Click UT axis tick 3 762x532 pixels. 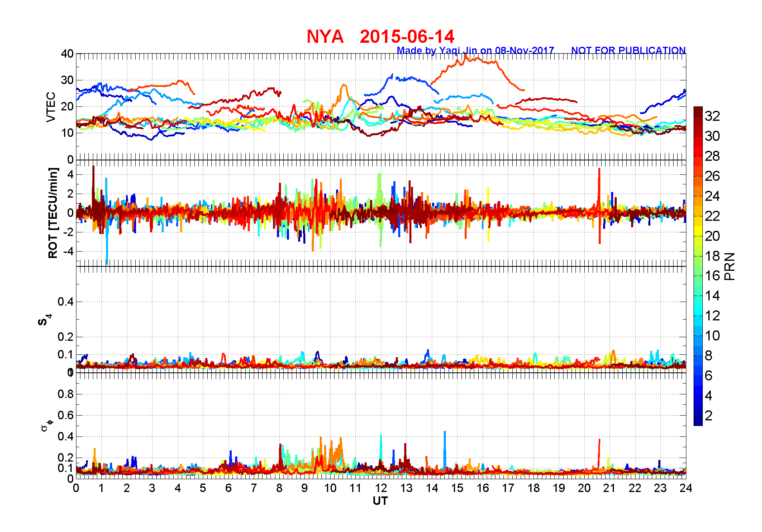coord(152,488)
